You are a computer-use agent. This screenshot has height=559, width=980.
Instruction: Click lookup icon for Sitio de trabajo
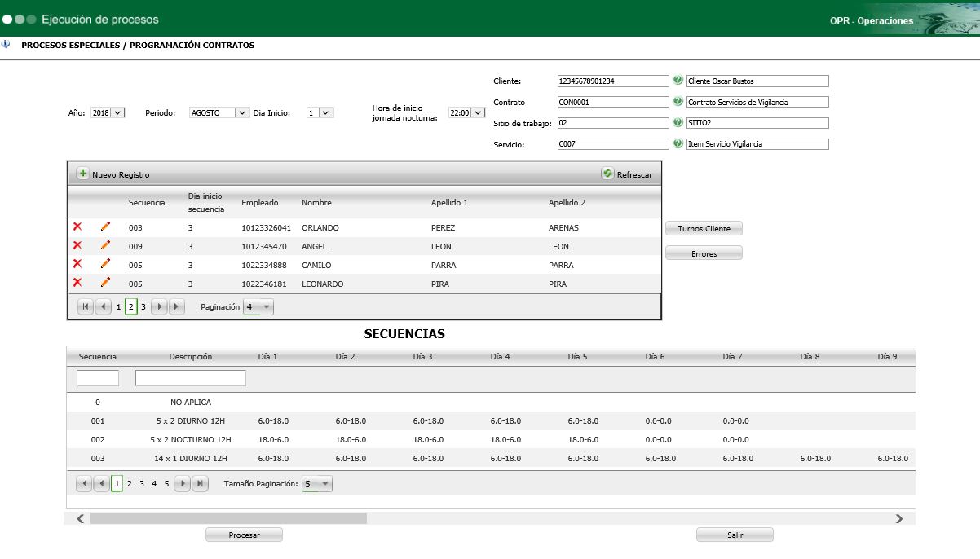pos(678,123)
